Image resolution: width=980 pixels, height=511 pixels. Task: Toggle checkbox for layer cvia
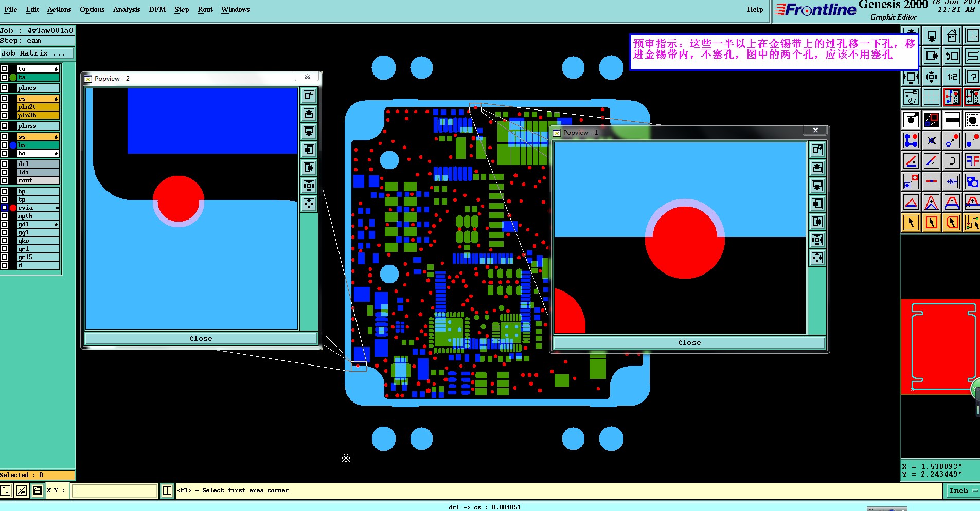point(5,208)
